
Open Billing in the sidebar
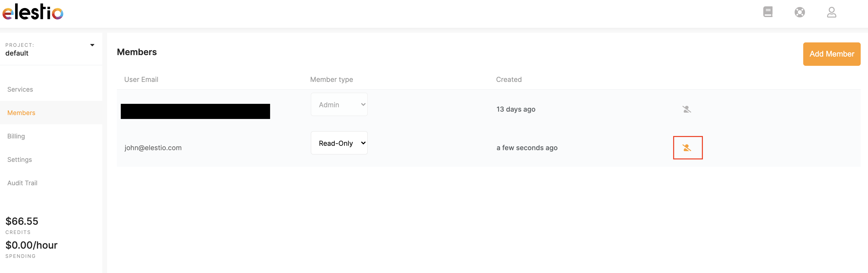click(16, 136)
